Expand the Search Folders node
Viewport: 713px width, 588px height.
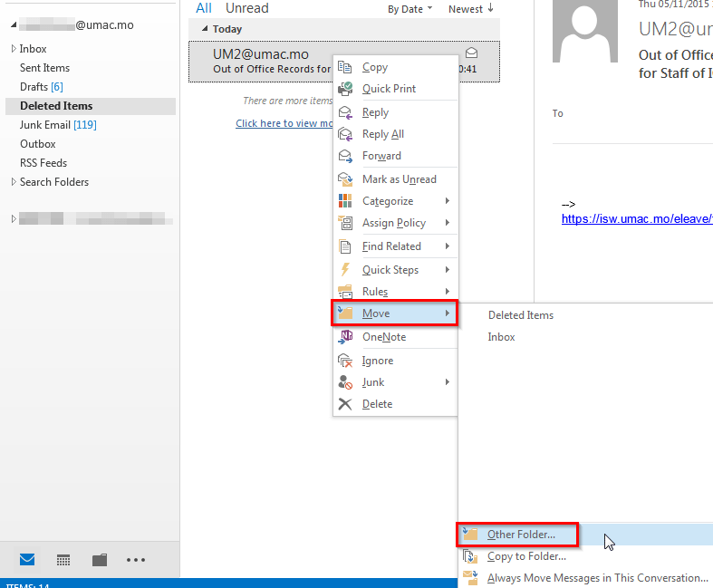click(13, 182)
